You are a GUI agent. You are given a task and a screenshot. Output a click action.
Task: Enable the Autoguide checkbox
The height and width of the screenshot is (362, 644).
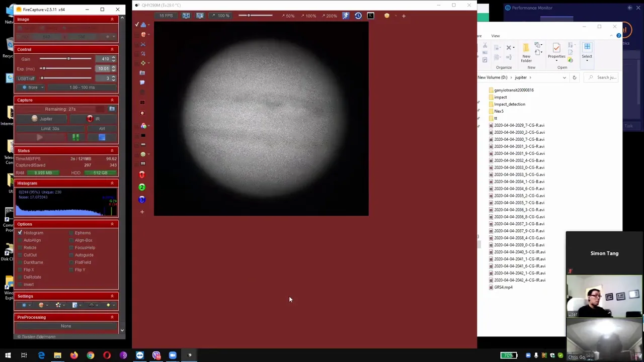tap(71, 255)
